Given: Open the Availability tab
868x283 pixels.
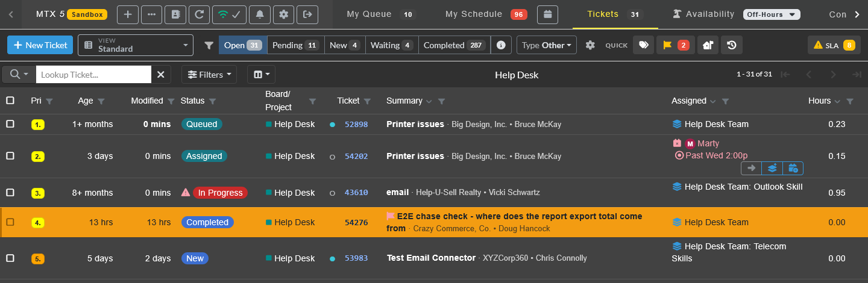Looking at the screenshot, I should (703, 14).
